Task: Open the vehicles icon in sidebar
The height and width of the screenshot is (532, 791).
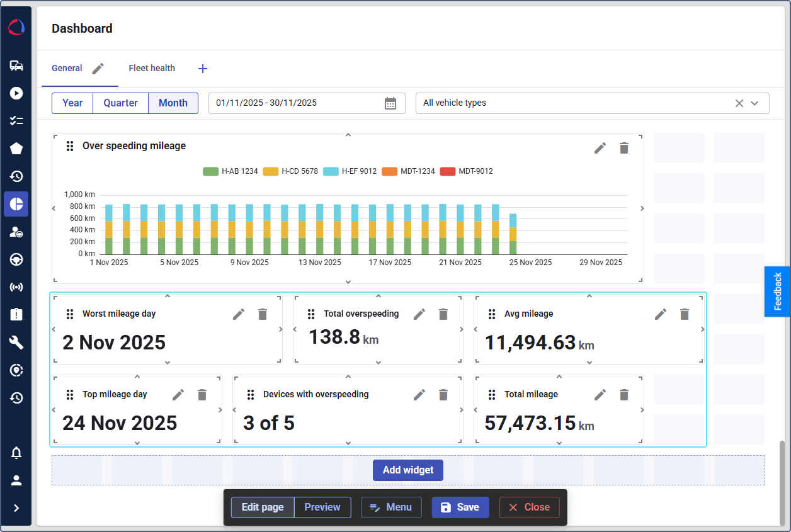Action: pos(16,65)
